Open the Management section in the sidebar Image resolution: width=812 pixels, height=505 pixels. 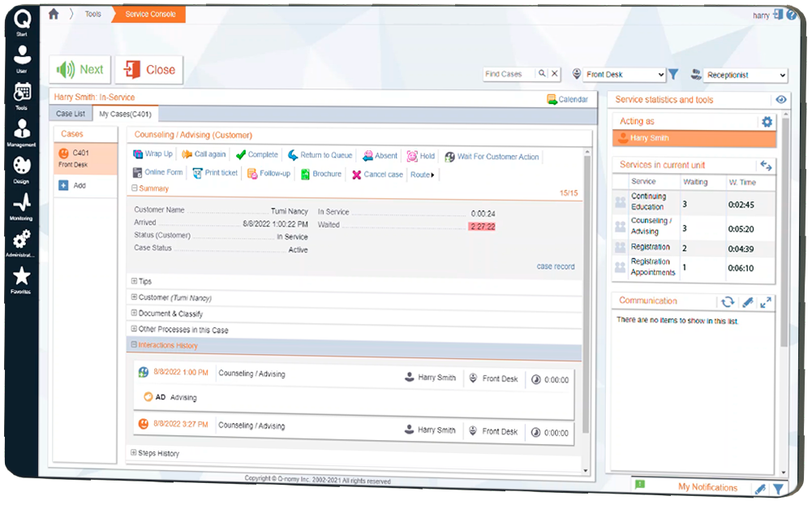click(x=22, y=132)
